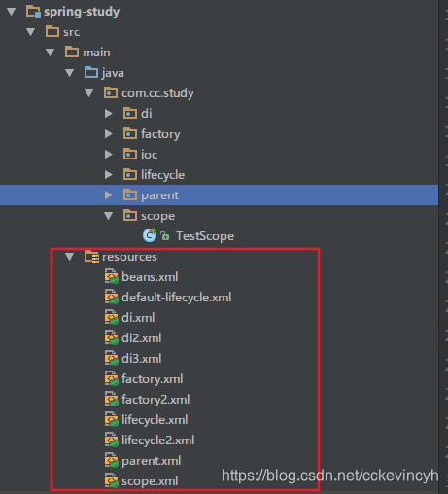
Task: Click the src folder icon
Action: pyautogui.click(x=52, y=32)
